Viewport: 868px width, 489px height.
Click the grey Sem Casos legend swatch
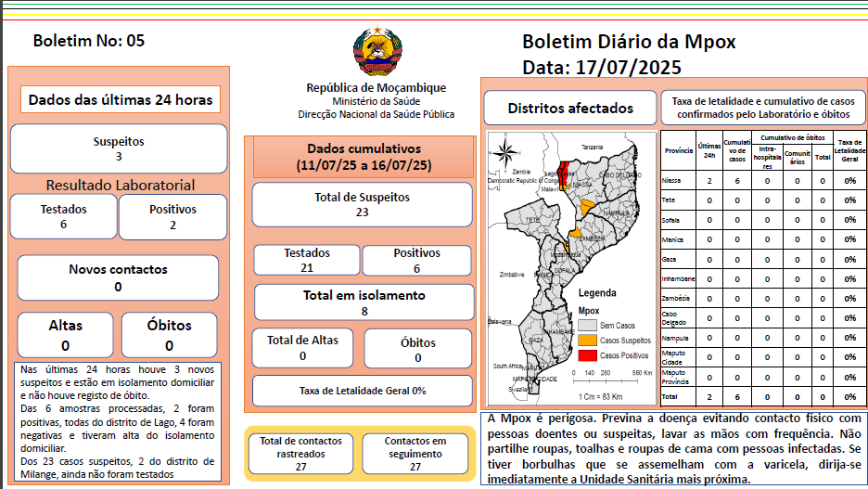coord(587,326)
